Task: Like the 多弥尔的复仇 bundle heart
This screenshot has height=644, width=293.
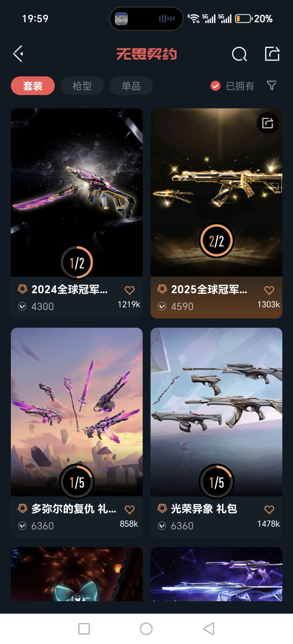Action: [x=129, y=510]
